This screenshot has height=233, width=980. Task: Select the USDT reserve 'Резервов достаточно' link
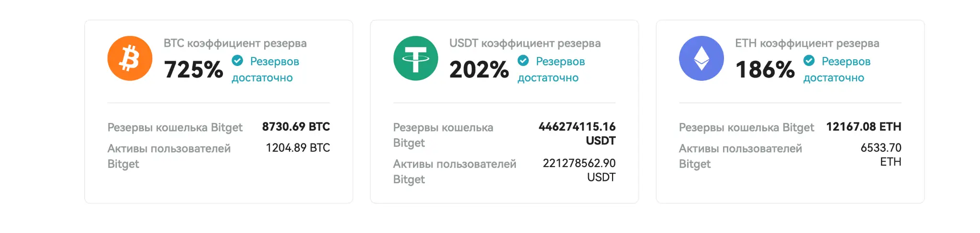pyautogui.click(x=551, y=69)
